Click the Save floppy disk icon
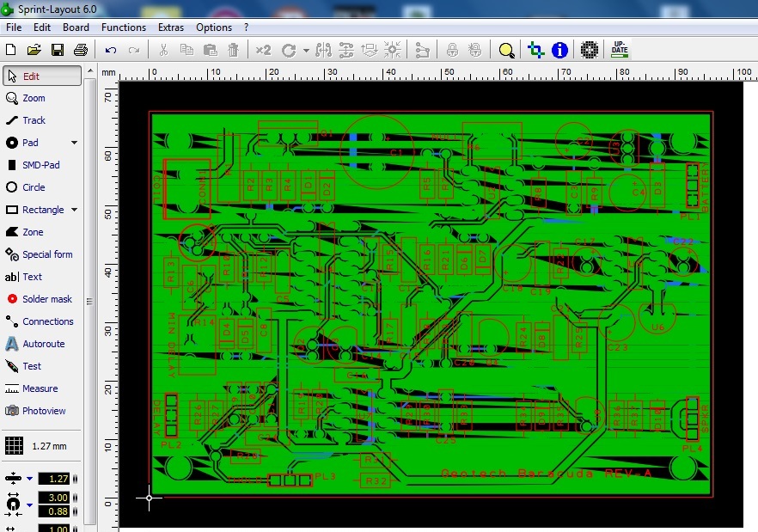Screen dimensions: 758x532 coord(58,50)
